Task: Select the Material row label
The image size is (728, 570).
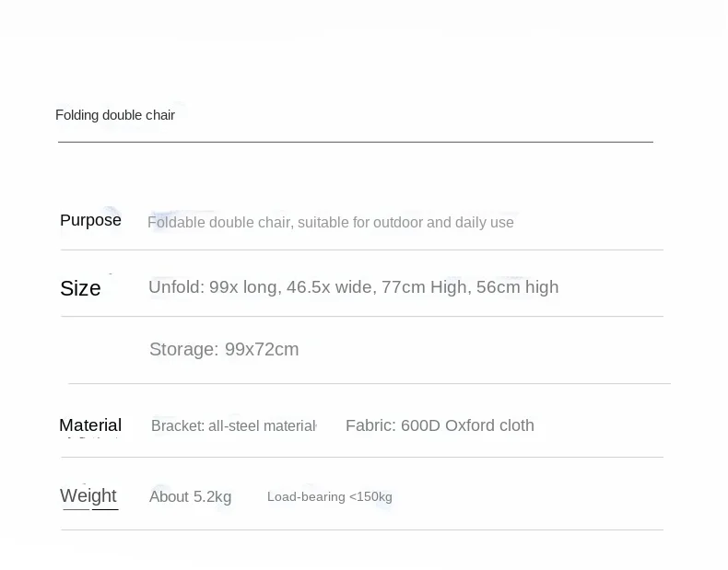Action: pyautogui.click(x=90, y=425)
